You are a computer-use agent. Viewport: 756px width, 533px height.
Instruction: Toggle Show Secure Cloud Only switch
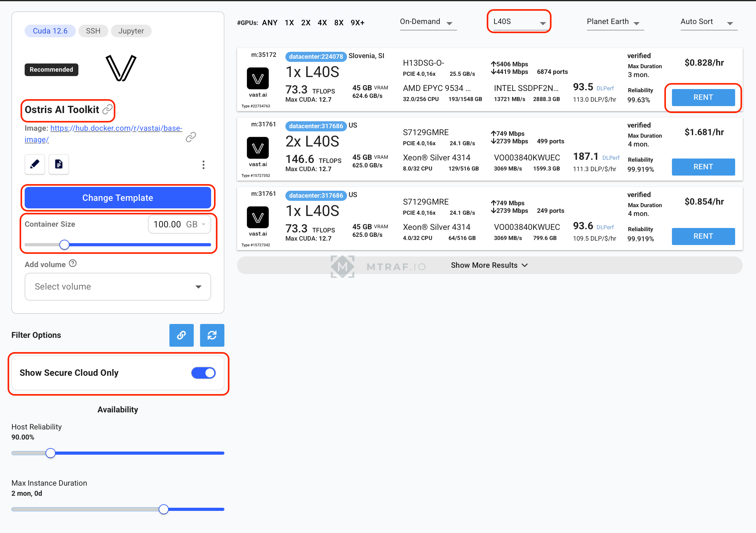[203, 373]
